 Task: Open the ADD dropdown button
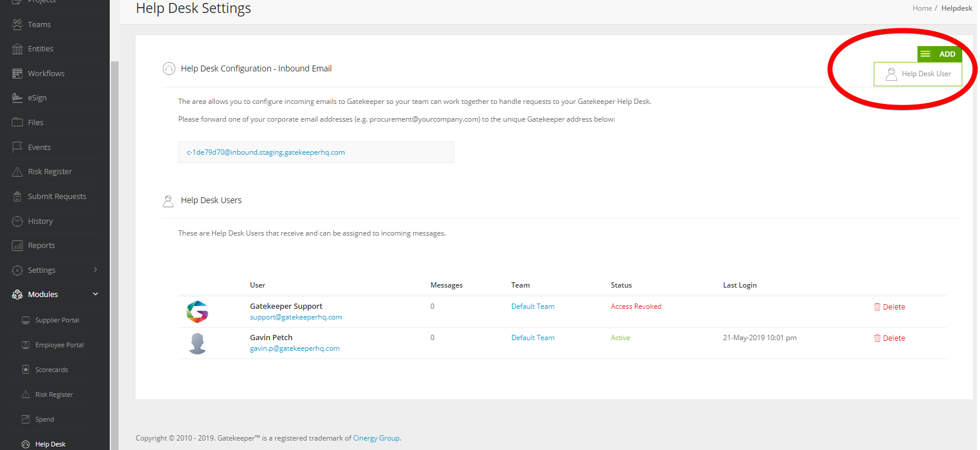940,54
